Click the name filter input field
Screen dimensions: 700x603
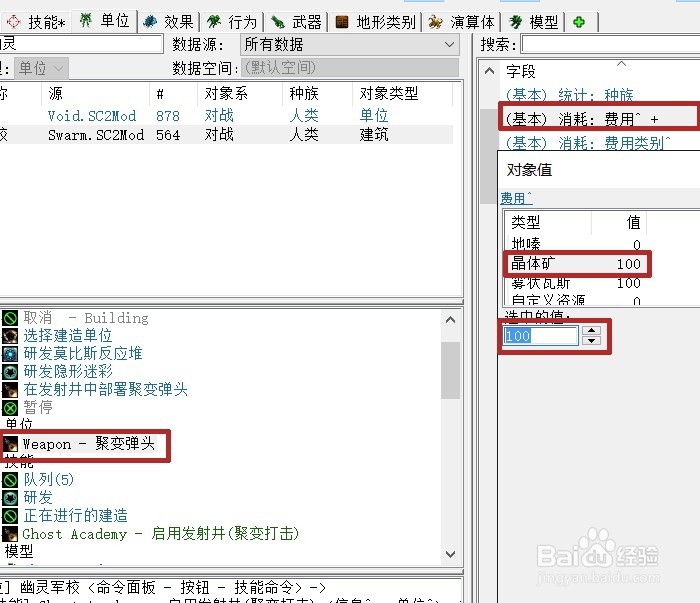tap(81, 44)
